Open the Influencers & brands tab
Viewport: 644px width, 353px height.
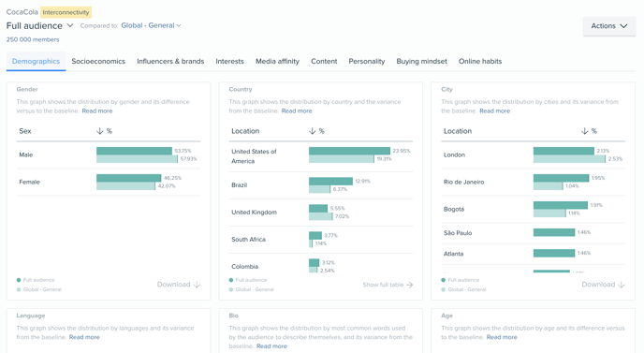[x=170, y=61]
